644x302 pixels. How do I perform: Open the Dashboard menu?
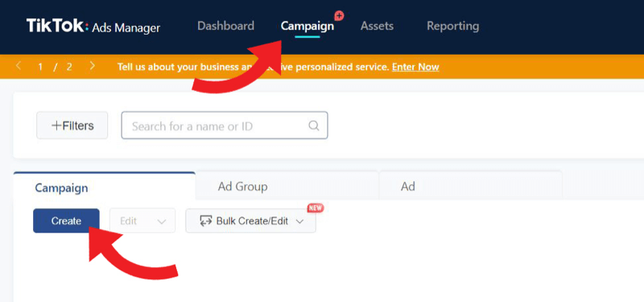click(x=225, y=26)
